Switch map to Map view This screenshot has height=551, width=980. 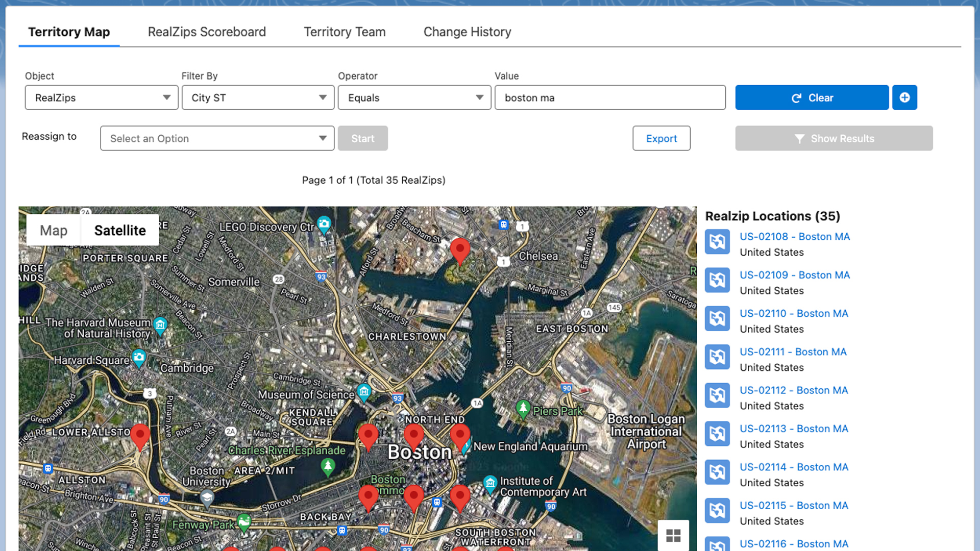[x=54, y=231]
